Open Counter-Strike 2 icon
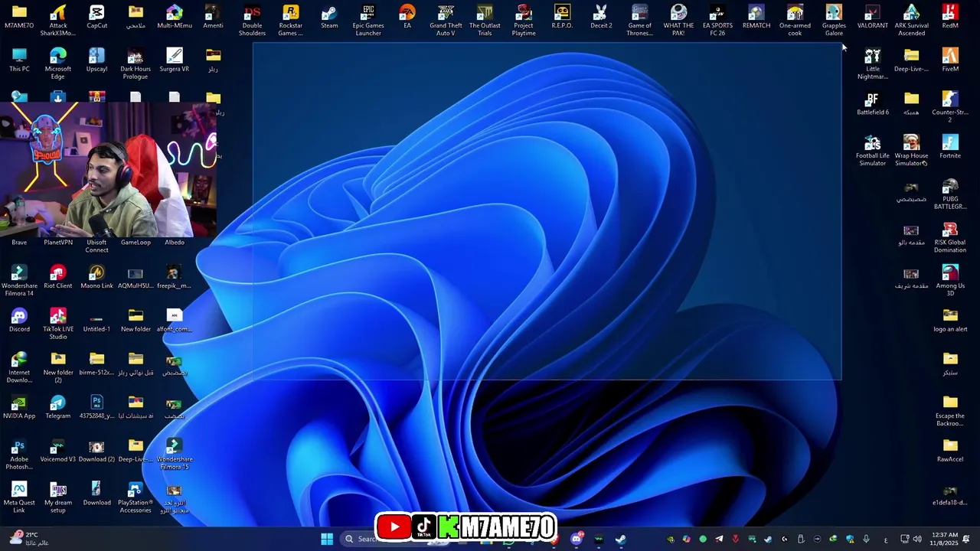This screenshot has height=551, width=980. (950, 107)
